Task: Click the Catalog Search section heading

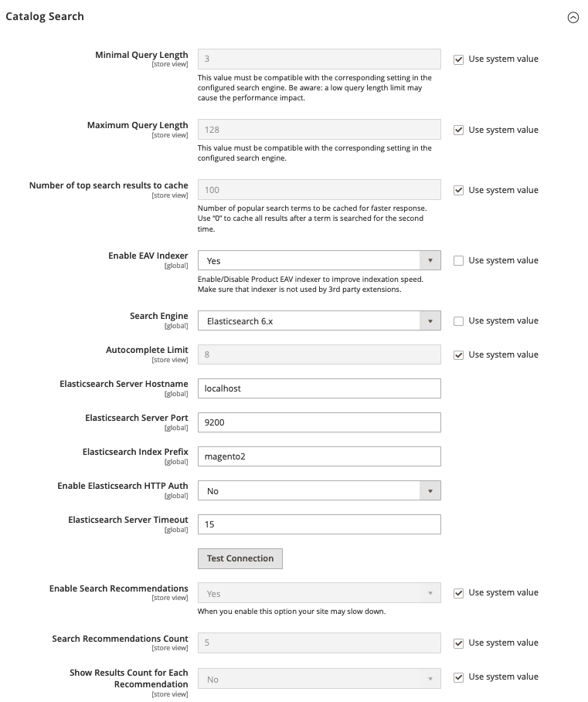Action: (x=45, y=16)
